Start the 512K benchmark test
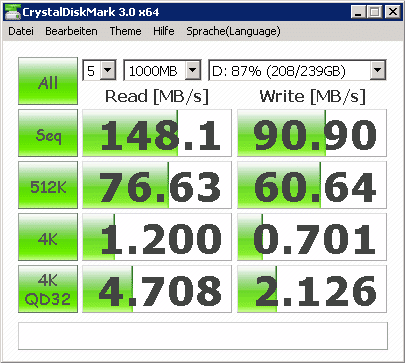 [x=48, y=185]
